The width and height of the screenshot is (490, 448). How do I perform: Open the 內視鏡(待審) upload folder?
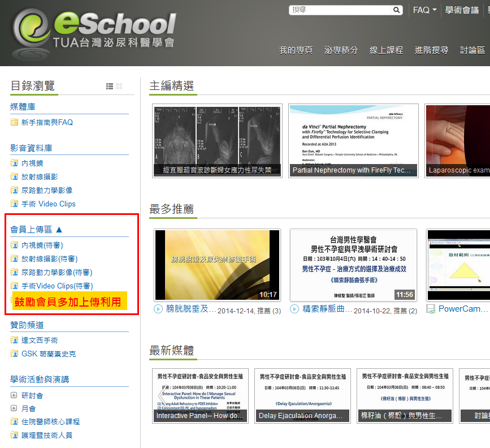pyautogui.click(x=42, y=245)
